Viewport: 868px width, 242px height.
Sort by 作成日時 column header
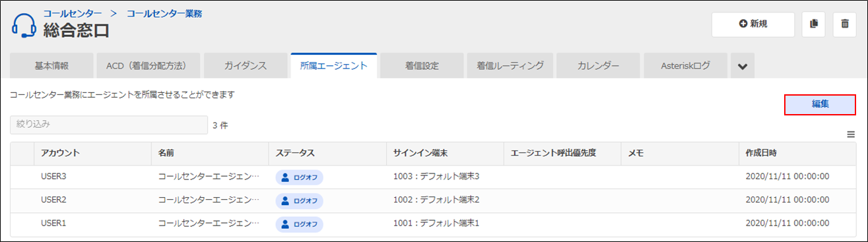point(758,153)
